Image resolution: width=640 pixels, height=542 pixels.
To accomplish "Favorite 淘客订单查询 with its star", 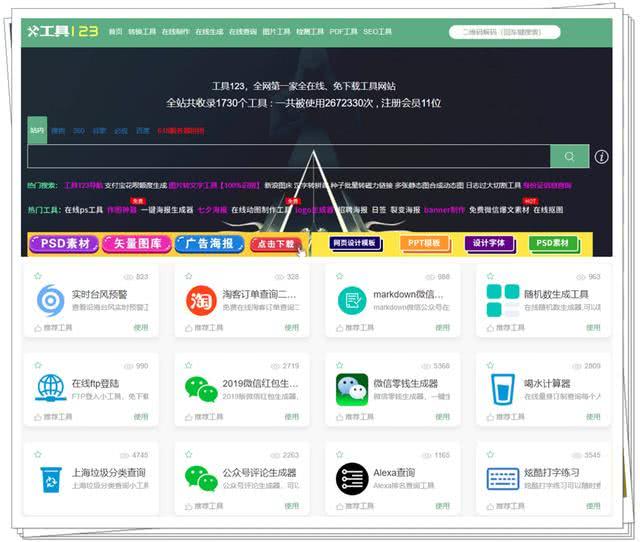I will click(x=189, y=276).
